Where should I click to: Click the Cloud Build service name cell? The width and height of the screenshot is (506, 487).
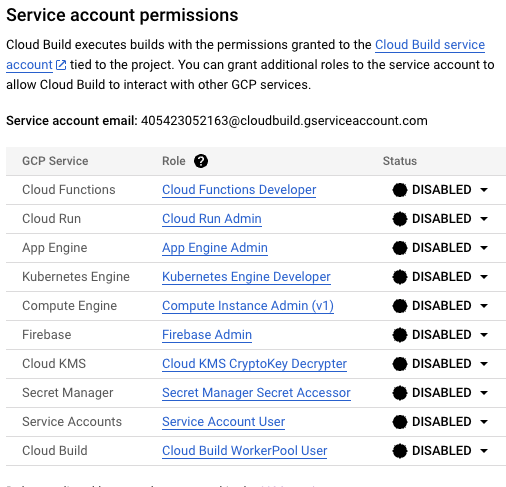pos(55,451)
